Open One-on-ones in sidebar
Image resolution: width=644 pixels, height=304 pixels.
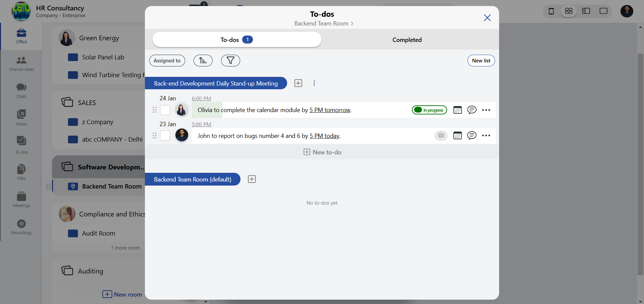coord(21,64)
